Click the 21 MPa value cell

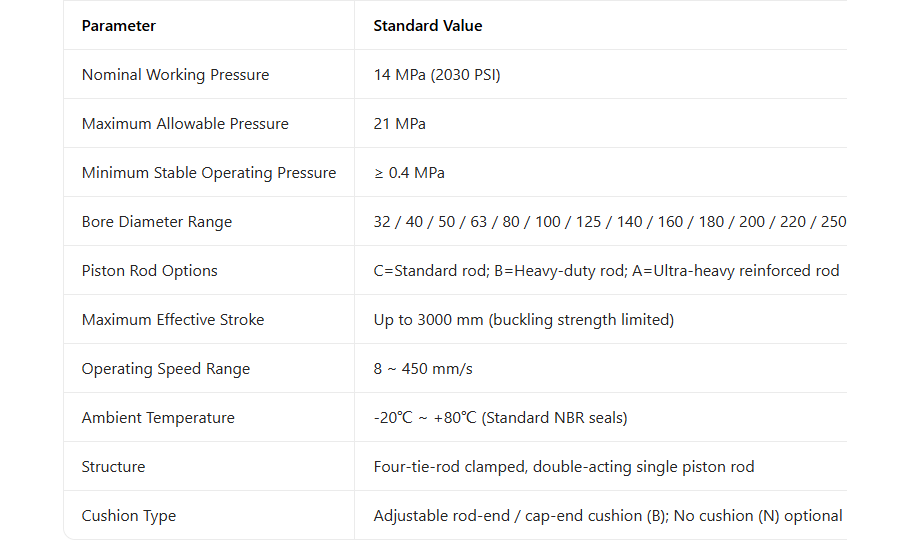400,124
